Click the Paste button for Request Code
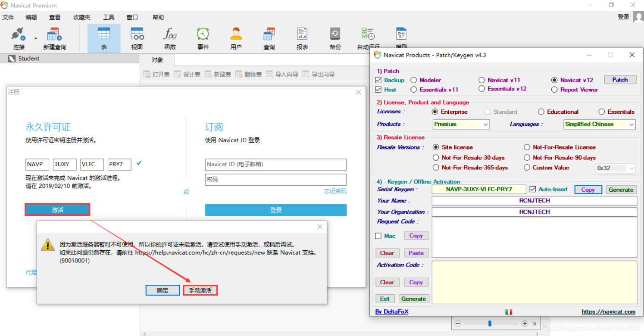Image resolution: width=644 pixels, height=336 pixels. [416, 253]
